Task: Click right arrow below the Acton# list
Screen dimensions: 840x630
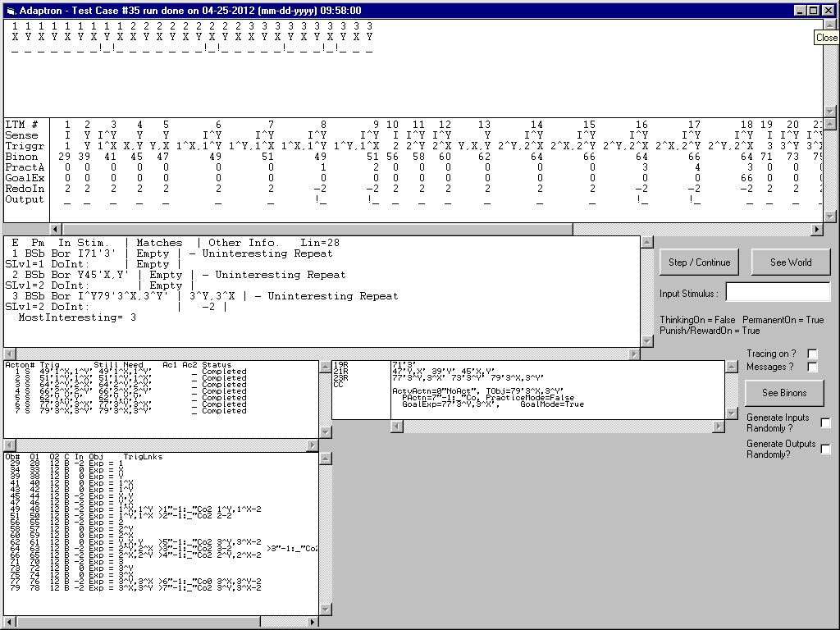Action: click(x=313, y=445)
